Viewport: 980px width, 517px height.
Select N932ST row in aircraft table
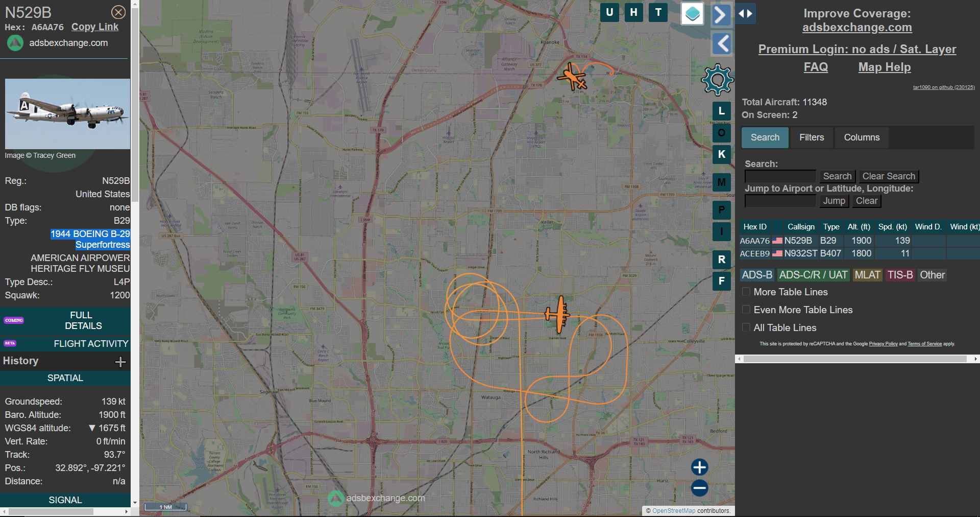pyautogui.click(x=860, y=253)
